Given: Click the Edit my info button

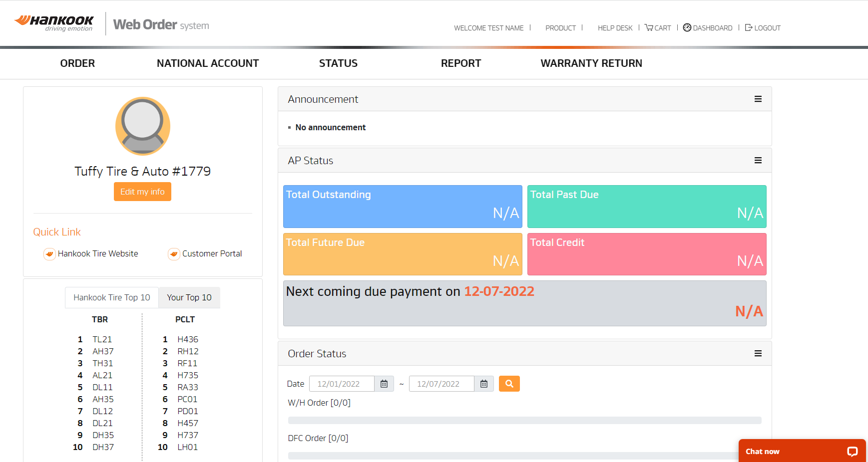Looking at the screenshot, I should 142,192.
